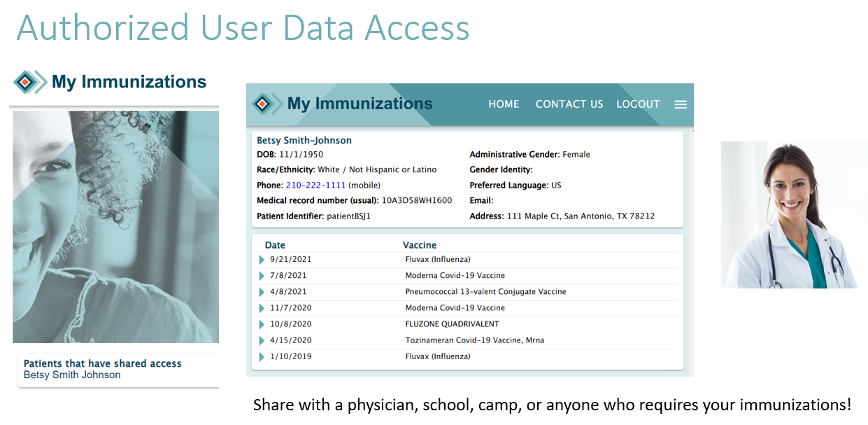Expand the 11/7/2020 Moderna row
This screenshot has width=868, height=425.
tap(262, 308)
